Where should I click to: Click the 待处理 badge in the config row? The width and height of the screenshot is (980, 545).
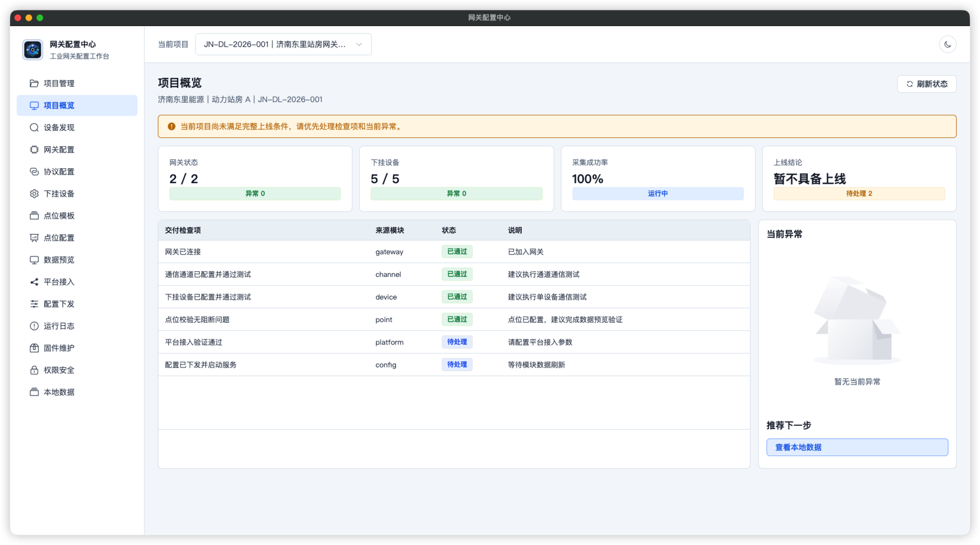point(457,365)
